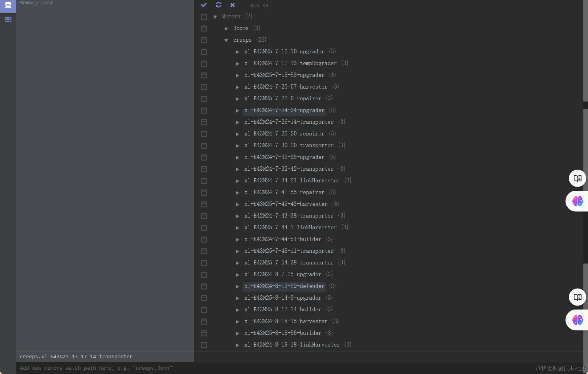588x374 pixels.
Task: Expand xl-E43N25-7-18-58-upgrader entry
Action: click(237, 75)
